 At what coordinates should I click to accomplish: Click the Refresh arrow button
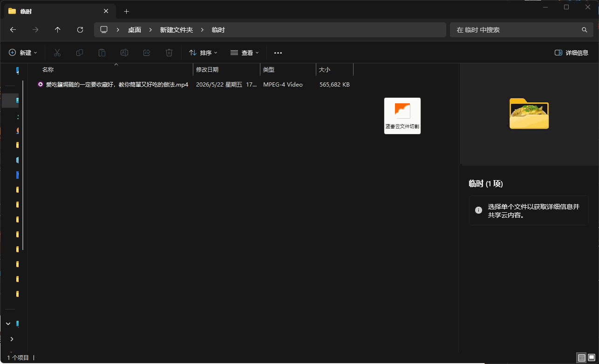(x=80, y=30)
